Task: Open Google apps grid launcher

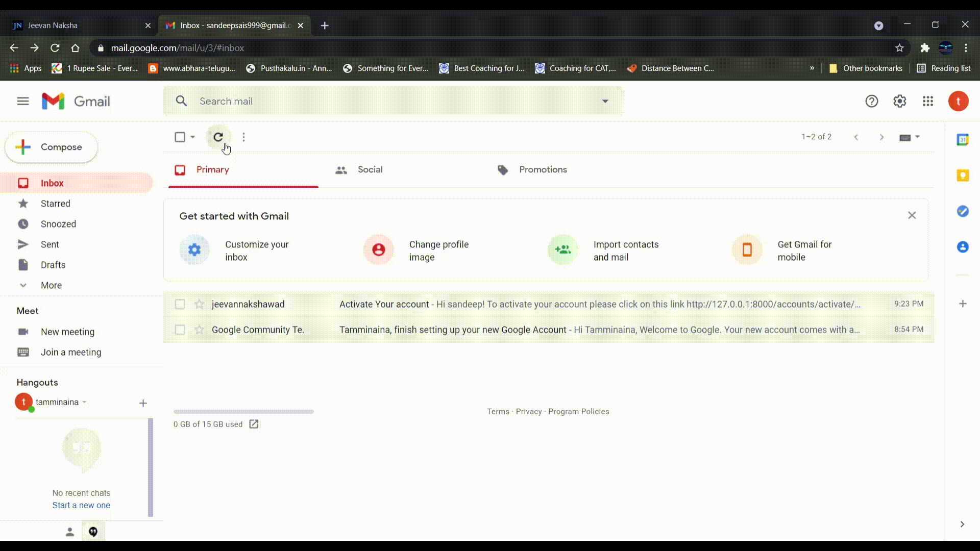Action: click(927, 101)
